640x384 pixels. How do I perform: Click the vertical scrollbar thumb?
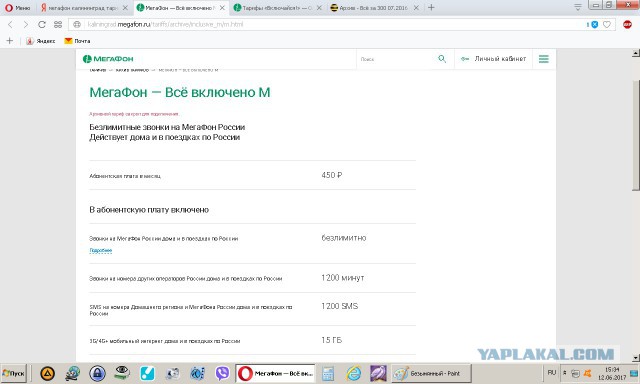click(x=636, y=135)
